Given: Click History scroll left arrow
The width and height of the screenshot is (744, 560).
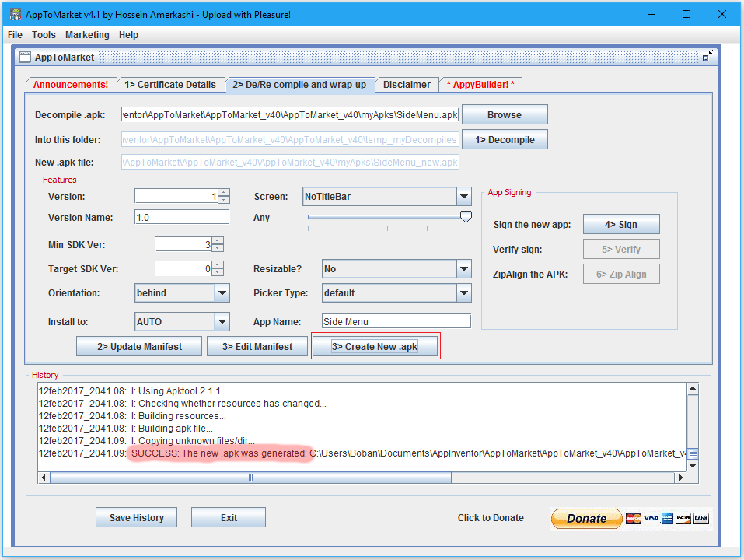Looking at the screenshot, I should pos(44,478).
